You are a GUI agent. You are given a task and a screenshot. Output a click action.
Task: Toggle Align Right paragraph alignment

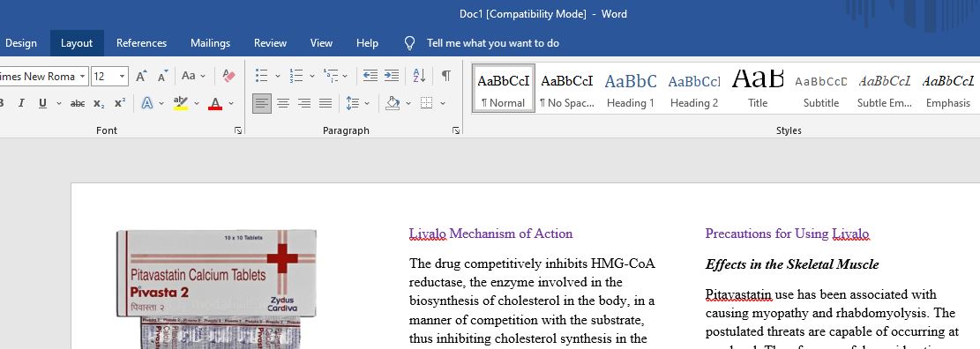click(304, 104)
